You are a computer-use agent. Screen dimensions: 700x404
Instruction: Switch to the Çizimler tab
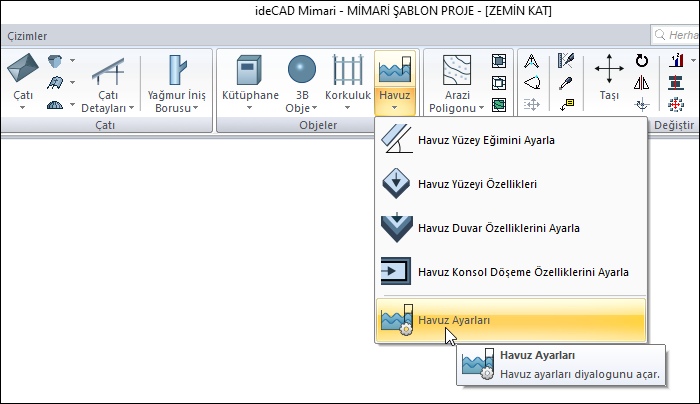coord(27,36)
